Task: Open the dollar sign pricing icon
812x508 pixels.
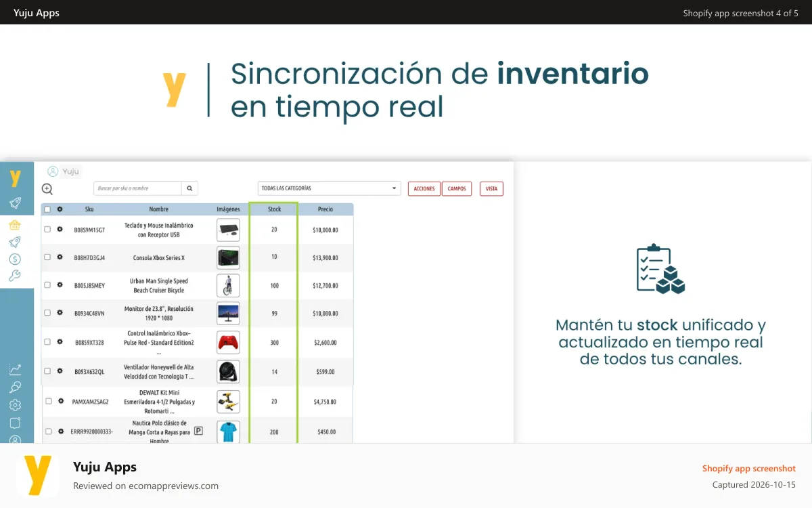Action: [x=15, y=259]
